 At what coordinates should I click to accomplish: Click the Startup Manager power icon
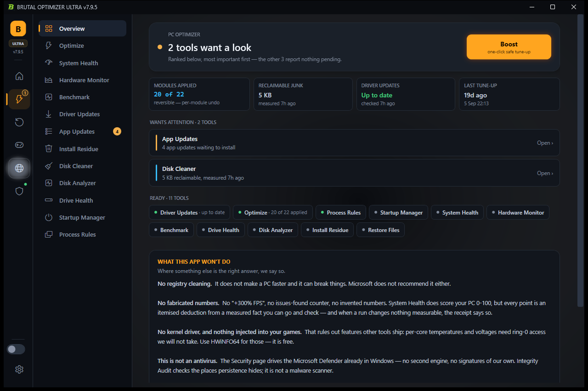click(x=49, y=217)
